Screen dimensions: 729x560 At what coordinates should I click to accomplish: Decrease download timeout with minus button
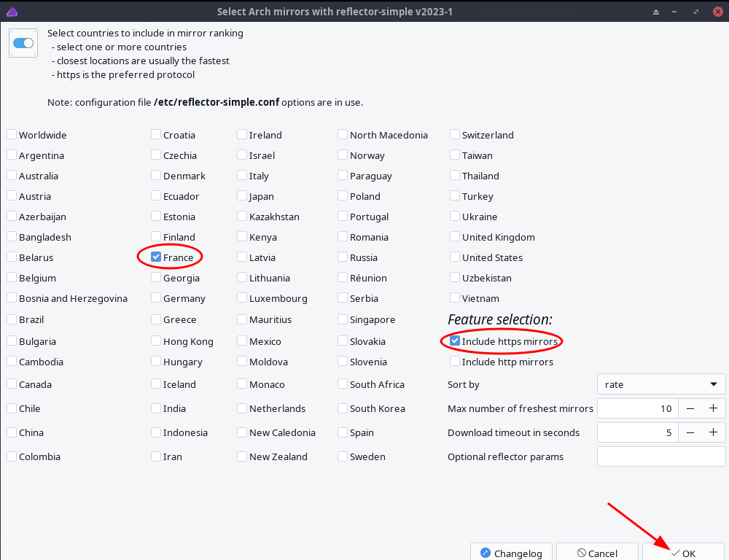pyautogui.click(x=690, y=432)
